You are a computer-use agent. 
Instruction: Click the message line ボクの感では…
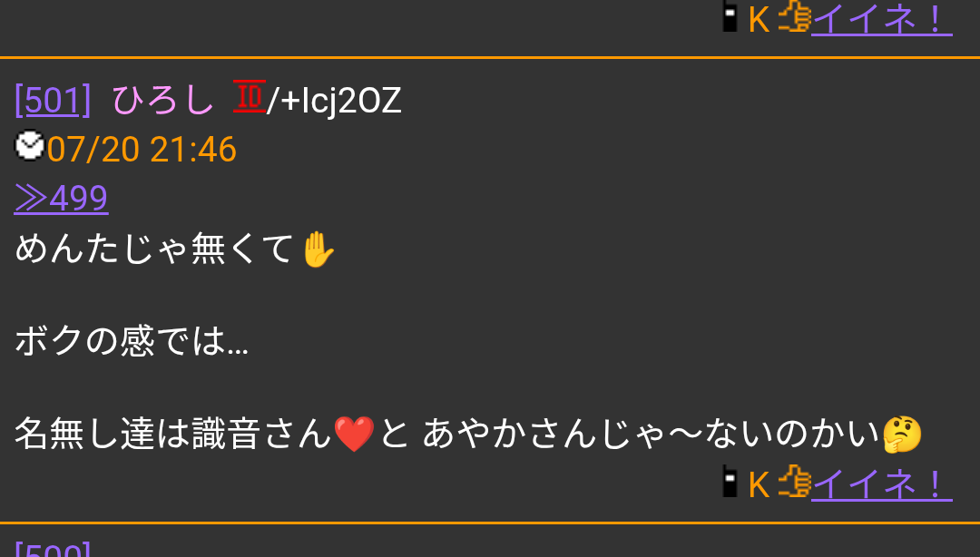[132, 341]
